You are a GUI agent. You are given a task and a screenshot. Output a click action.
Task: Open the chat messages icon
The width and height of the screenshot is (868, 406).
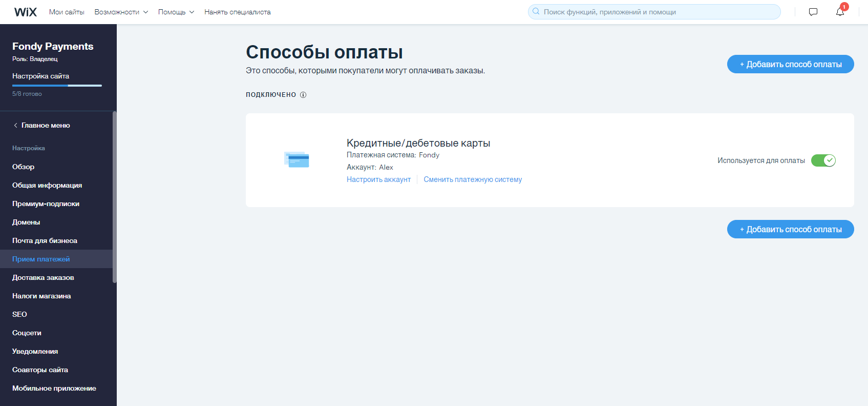(813, 12)
